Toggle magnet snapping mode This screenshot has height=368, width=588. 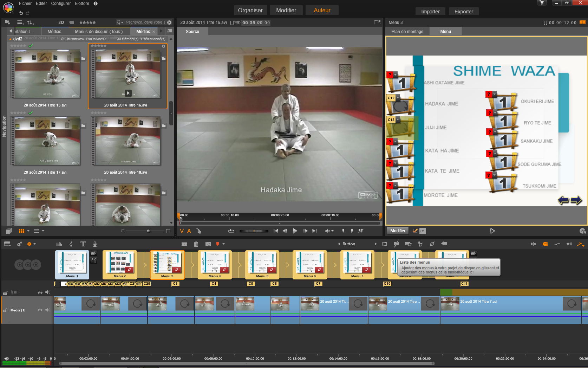click(x=545, y=244)
